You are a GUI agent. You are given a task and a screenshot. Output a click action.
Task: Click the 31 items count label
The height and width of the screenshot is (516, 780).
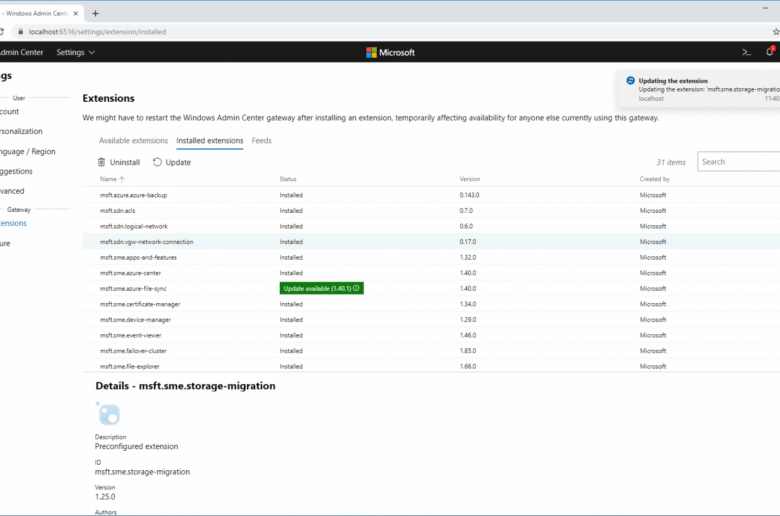pos(671,162)
